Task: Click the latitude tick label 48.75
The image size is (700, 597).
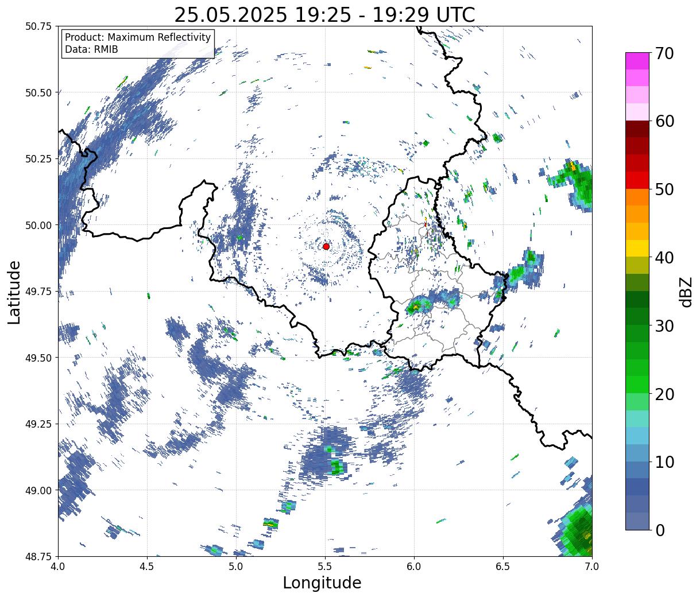Action: [x=38, y=557]
